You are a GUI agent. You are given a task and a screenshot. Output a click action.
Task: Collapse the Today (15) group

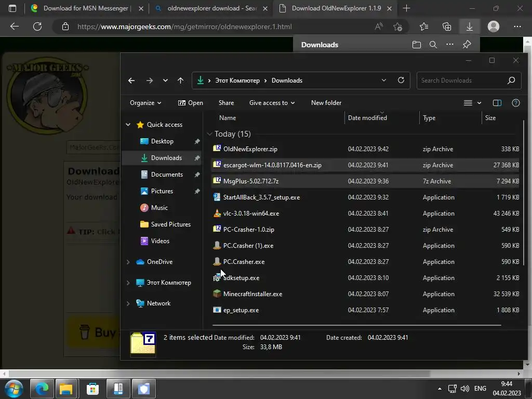(x=210, y=134)
